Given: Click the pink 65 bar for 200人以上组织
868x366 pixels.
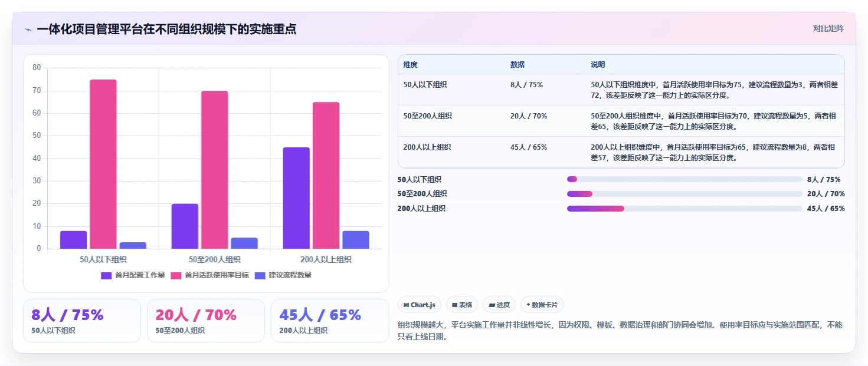Looking at the screenshot, I should pyautogui.click(x=326, y=176).
